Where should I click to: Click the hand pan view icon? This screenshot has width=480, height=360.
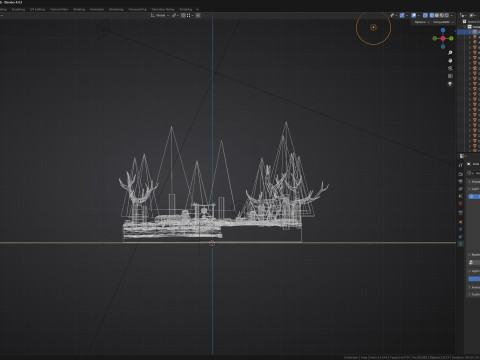[x=450, y=61]
